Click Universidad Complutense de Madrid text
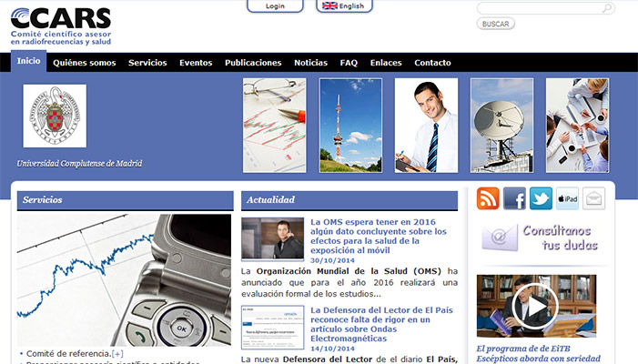Screen dimensions: 638x364 [x=79, y=164]
